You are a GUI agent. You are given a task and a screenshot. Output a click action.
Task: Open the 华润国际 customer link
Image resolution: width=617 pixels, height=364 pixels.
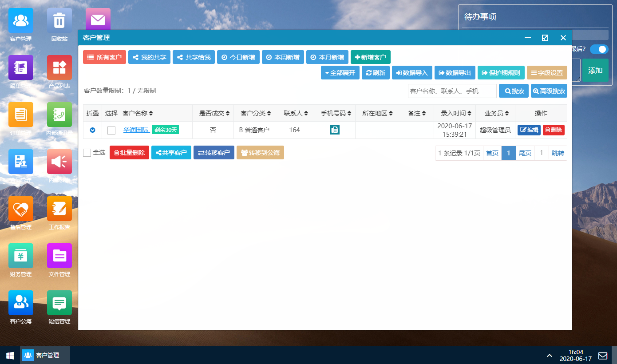136,130
